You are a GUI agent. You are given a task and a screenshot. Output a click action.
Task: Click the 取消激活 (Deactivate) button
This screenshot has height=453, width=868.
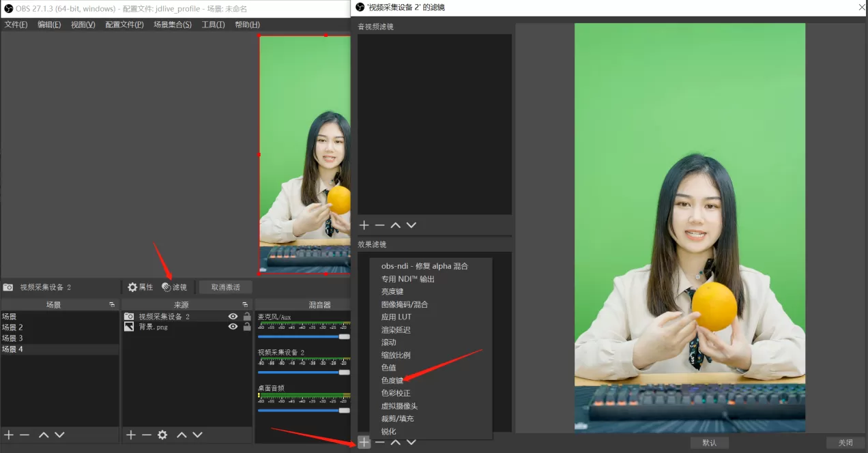coord(225,287)
